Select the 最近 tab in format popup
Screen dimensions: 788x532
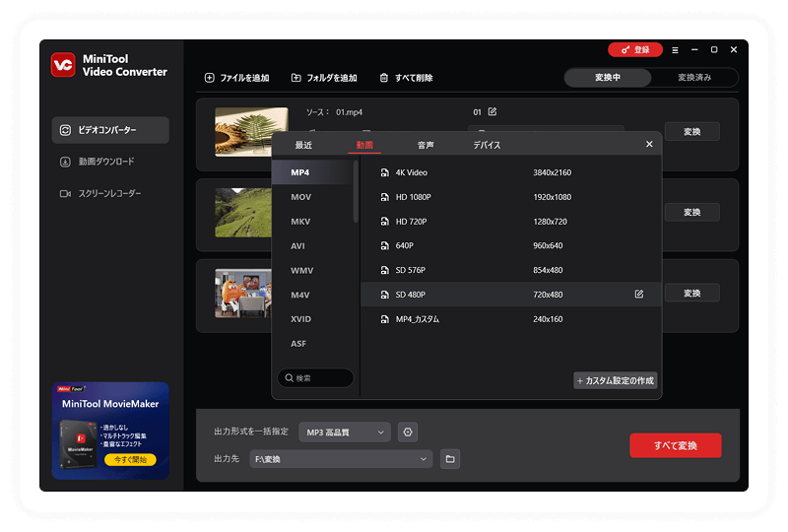[303, 146]
